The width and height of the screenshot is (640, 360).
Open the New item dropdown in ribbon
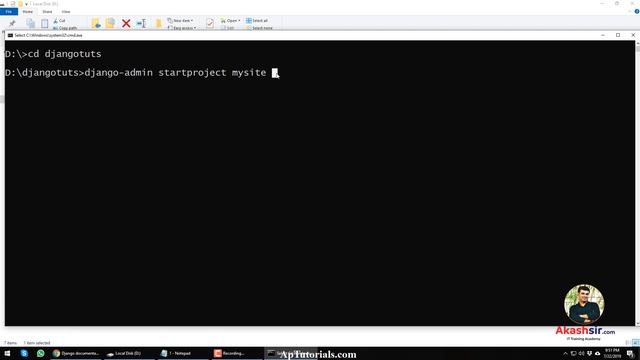(180, 20)
